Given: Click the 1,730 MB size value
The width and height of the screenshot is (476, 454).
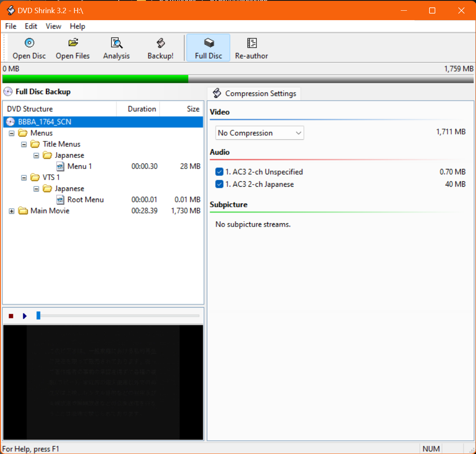Looking at the screenshot, I should coord(186,211).
